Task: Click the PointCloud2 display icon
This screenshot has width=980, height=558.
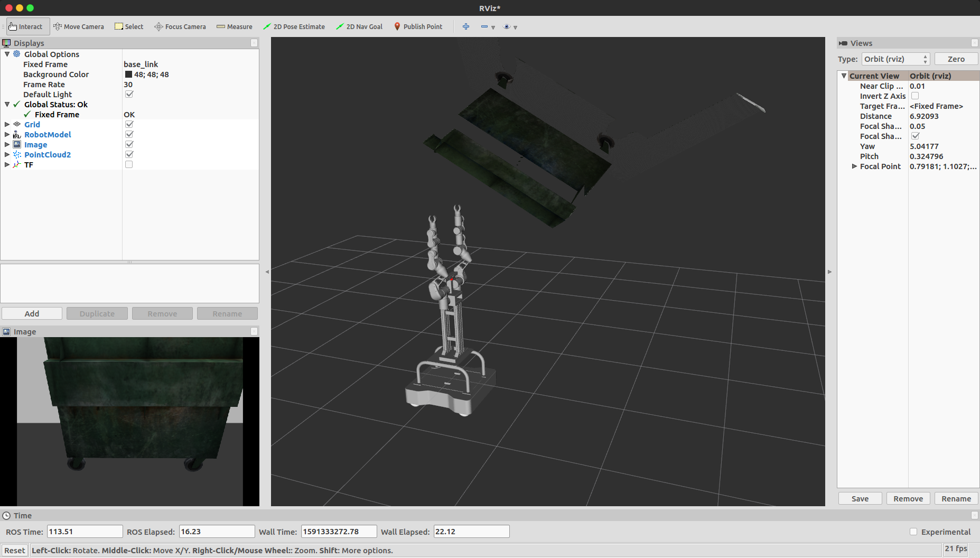Action: pyautogui.click(x=17, y=154)
